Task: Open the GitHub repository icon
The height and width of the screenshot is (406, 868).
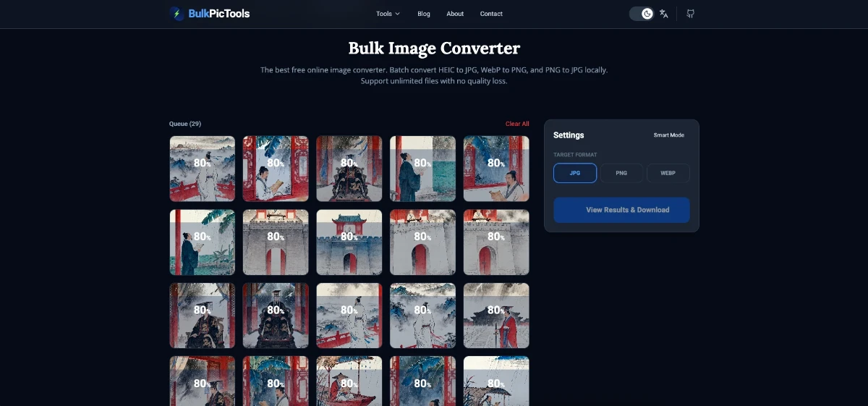Action: click(690, 14)
